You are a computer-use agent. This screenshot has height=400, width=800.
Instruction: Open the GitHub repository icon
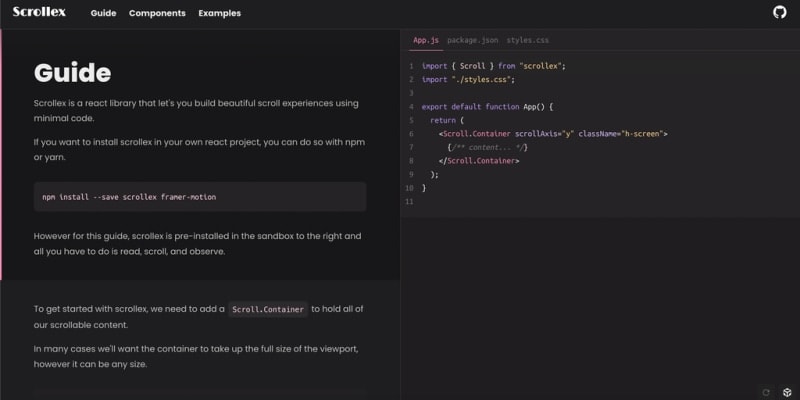point(780,13)
